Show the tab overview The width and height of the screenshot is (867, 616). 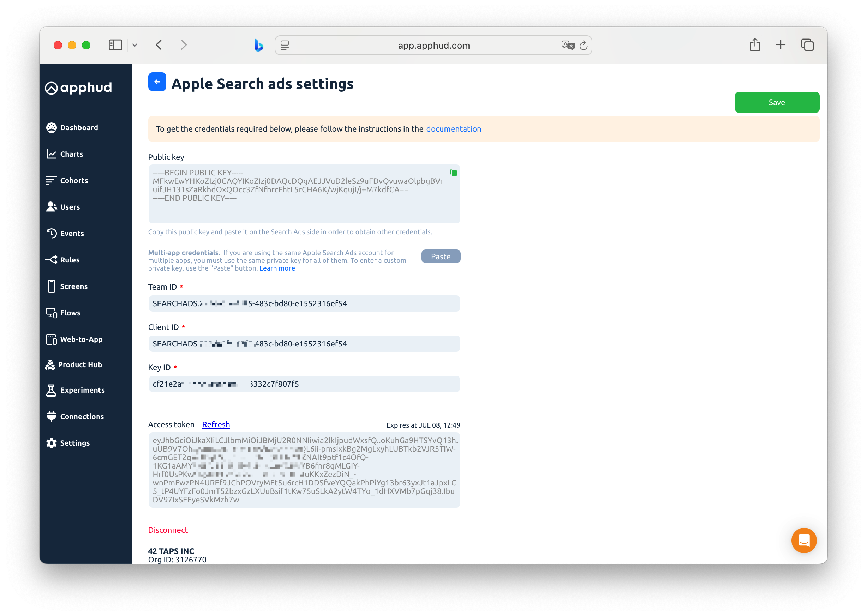(x=807, y=45)
